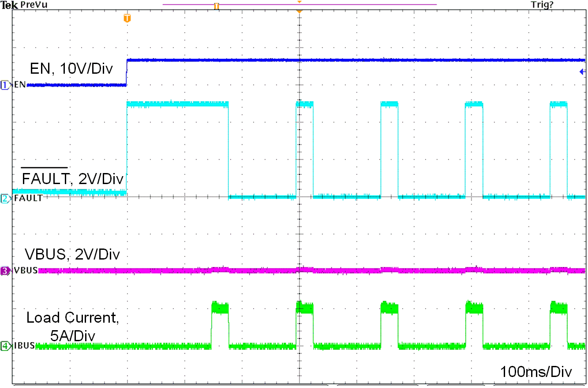The image size is (588, 388).
Task: Click the trigger indicator on the zoom bar
Action: (x=216, y=7)
